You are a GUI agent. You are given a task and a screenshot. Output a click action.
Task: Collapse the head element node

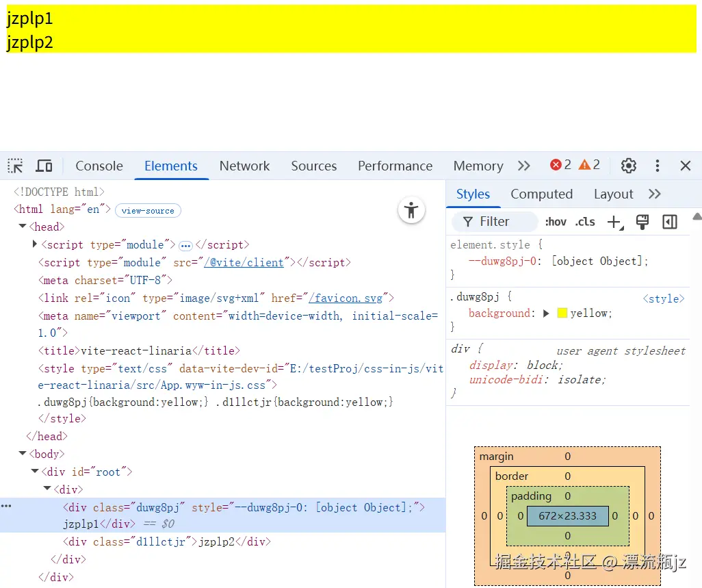pos(23,227)
